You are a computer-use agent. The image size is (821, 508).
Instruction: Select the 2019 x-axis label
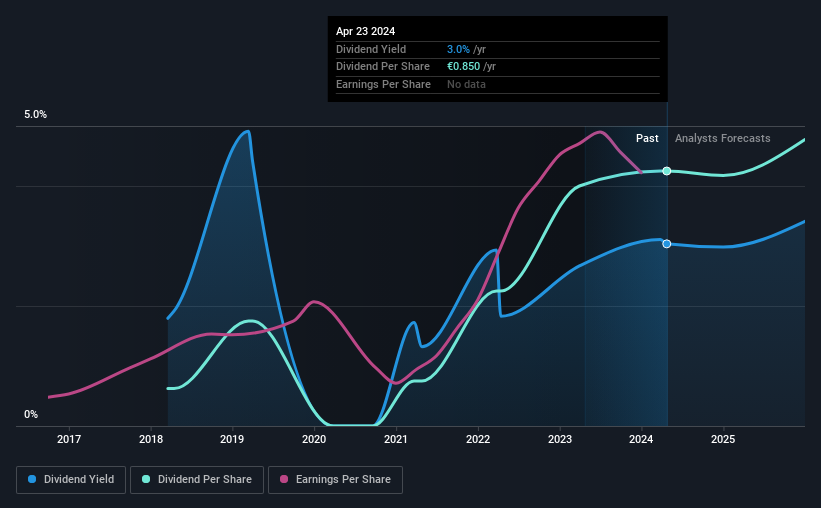pos(232,439)
